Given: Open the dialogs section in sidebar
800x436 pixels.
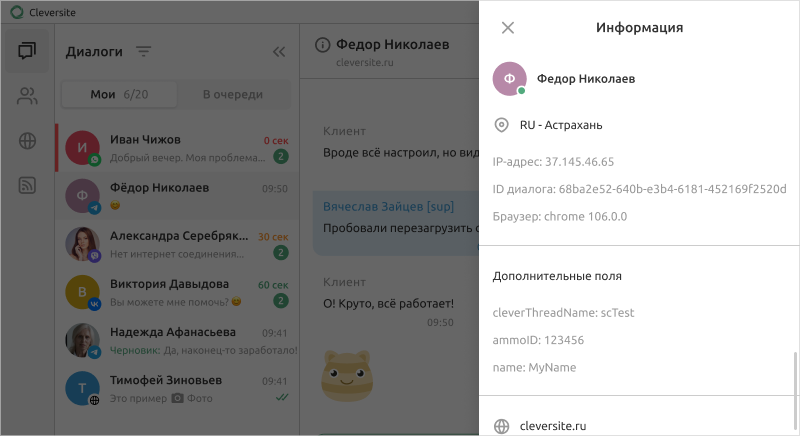Looking at the screenshot, I should point(27,51).
